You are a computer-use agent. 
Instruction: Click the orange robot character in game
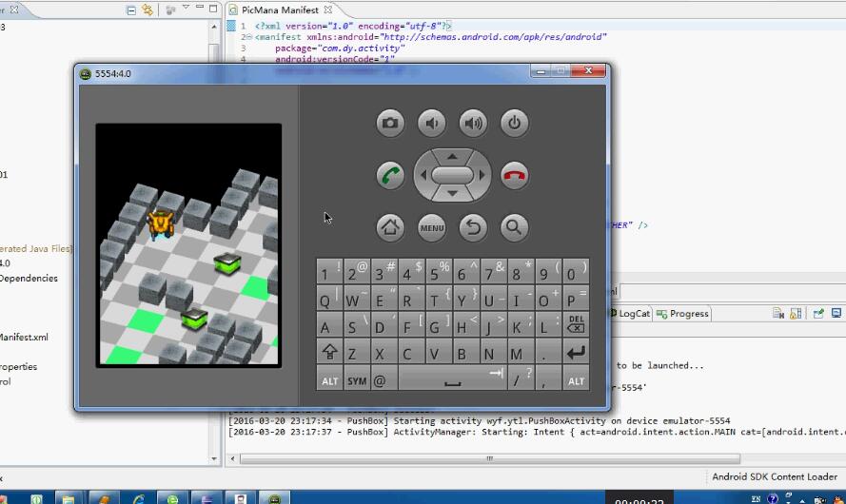click(x=161, y=224)
